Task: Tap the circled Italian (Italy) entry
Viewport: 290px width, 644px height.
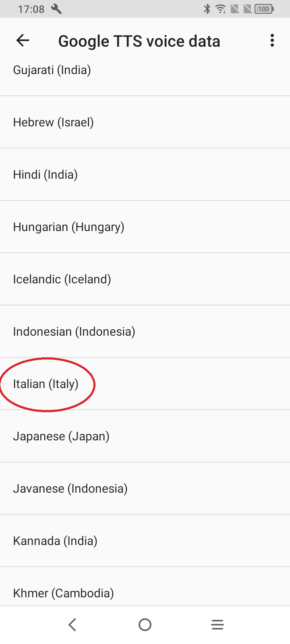Action: tap(145, 384)
